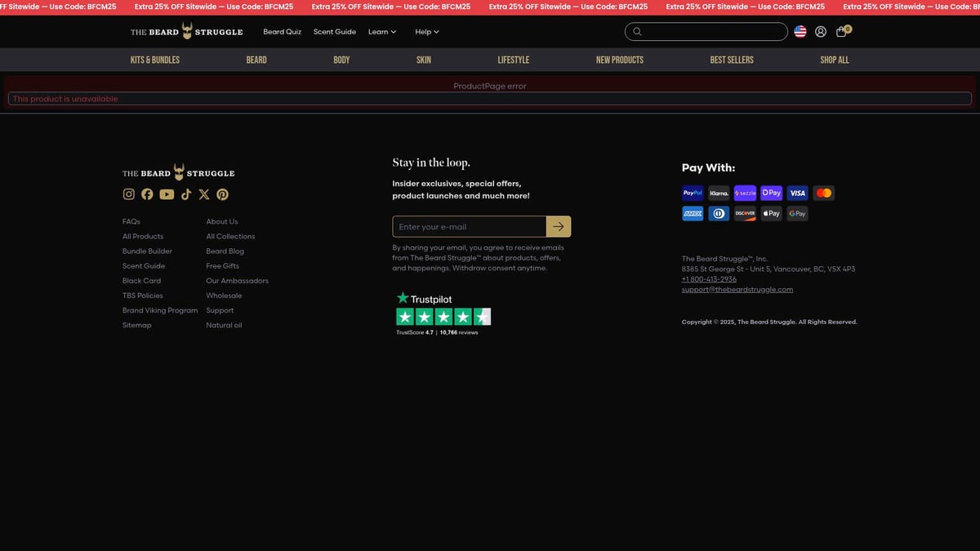Click the TikTok icon in footer

coord(186,194)
